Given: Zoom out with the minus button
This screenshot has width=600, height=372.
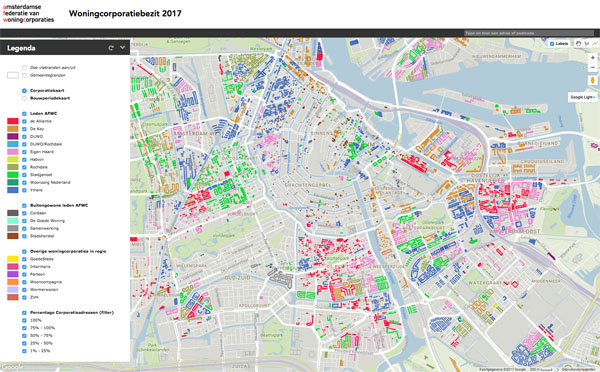Looking at the screenshot, I should click(x=593, y=67).
